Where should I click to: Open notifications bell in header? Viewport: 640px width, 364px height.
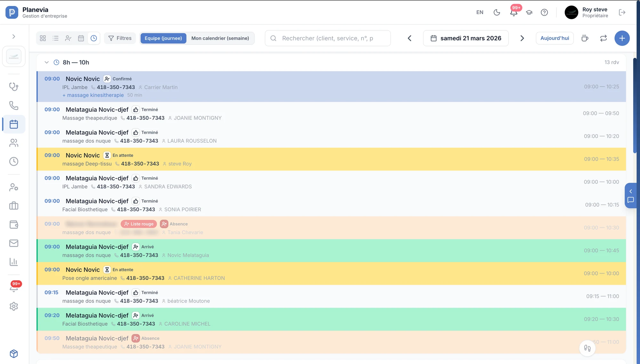[x=514, y=12]
